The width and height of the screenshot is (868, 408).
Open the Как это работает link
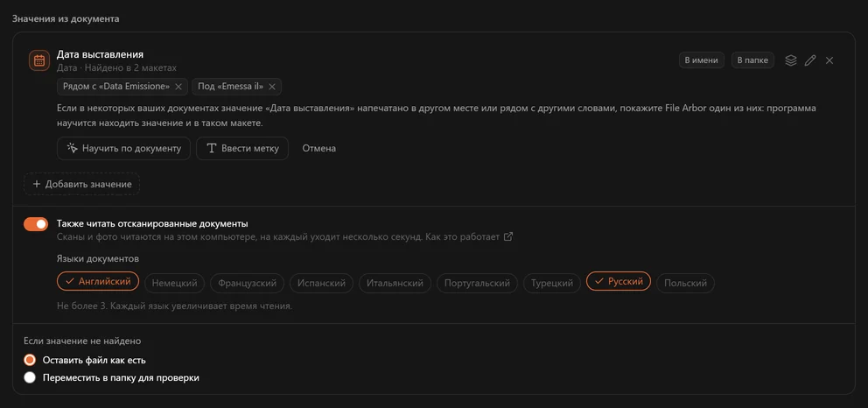pos(464,237)
